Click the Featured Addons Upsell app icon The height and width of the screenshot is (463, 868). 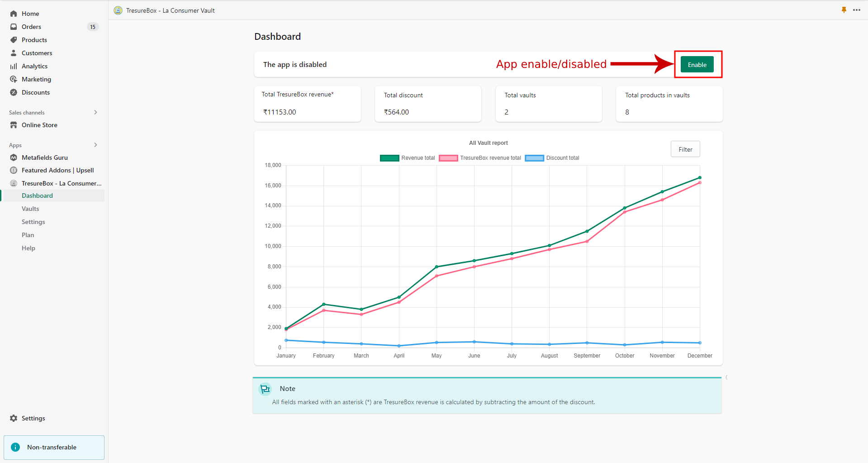pos(14,170)
